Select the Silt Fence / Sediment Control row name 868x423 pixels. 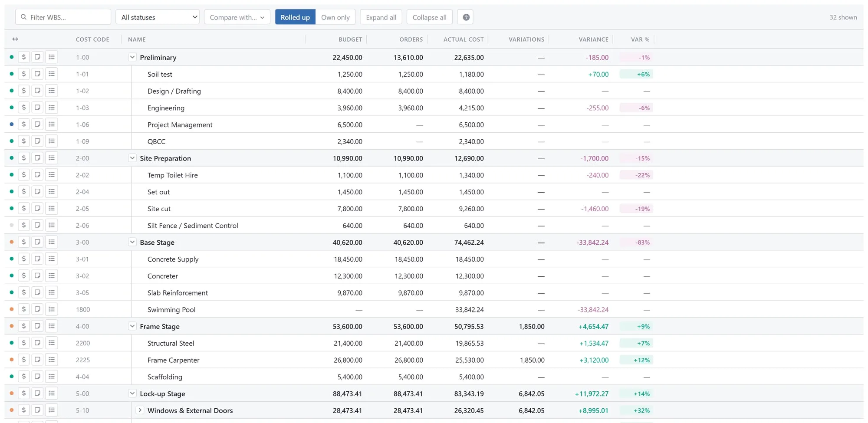pos(193,226)
